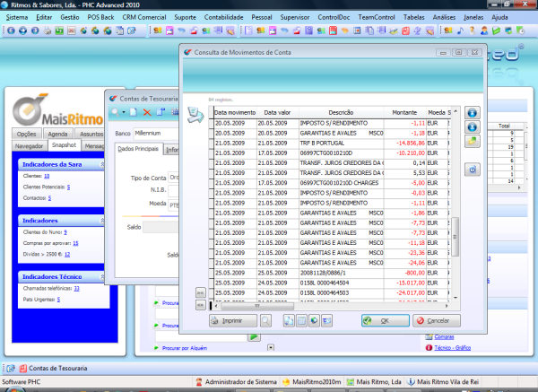Select the TRF B PORTUGAL row

click(x=329, y=144)
